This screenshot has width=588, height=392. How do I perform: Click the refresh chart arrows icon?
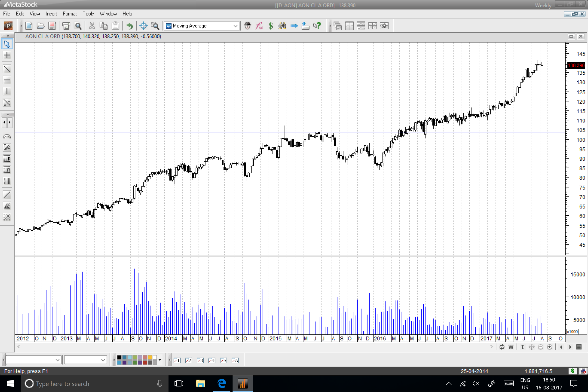click(x=502, y=347)
